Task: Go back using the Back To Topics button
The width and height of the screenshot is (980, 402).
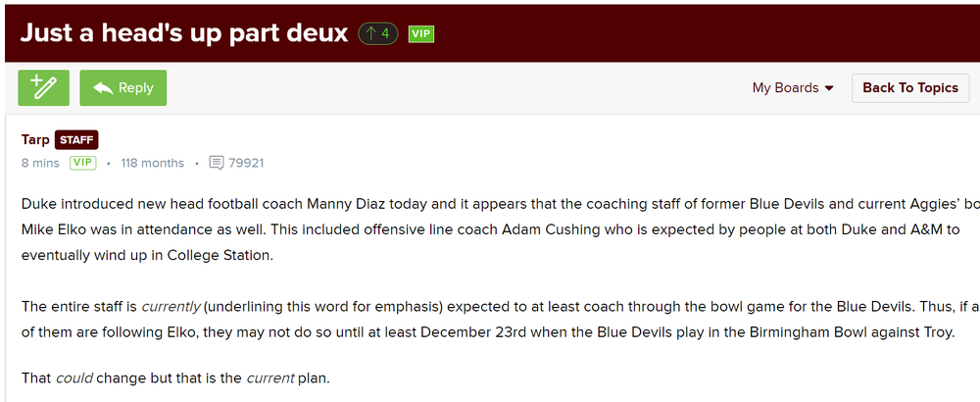Action: coord(909,87)
